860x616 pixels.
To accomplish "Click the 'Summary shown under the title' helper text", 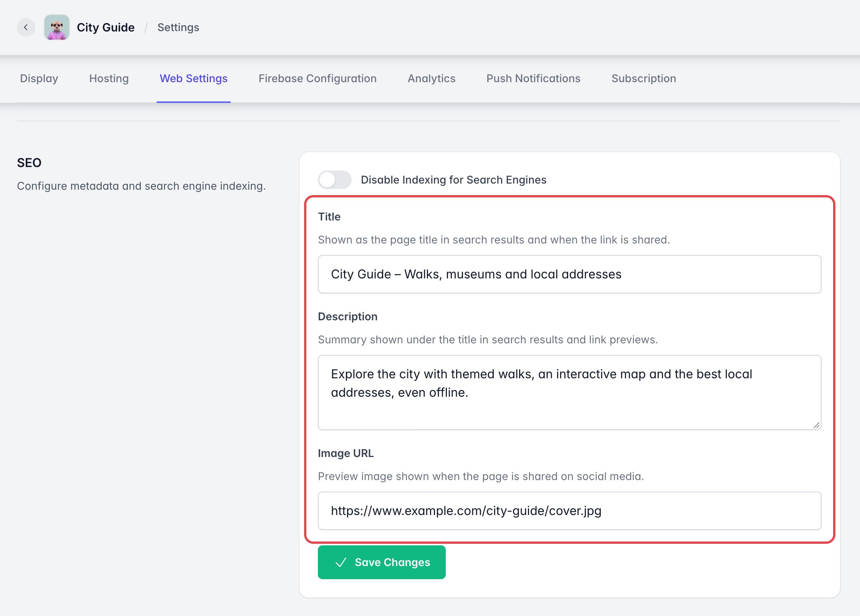I will 488,339.
